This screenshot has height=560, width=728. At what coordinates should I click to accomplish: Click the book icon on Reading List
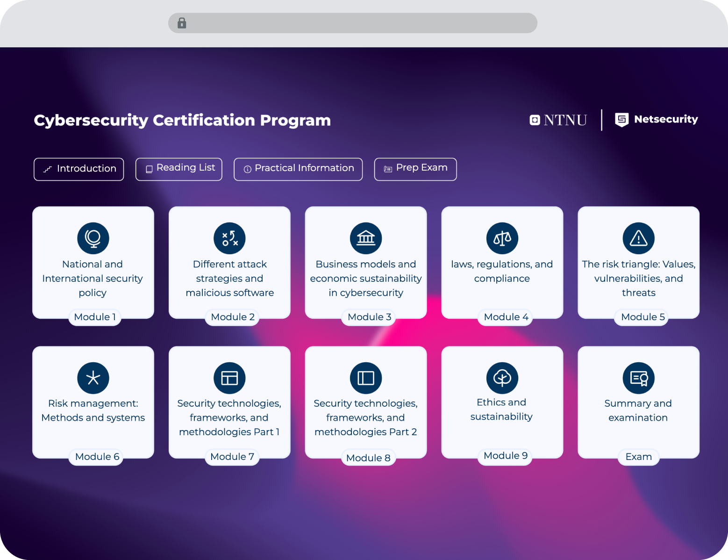149,169
